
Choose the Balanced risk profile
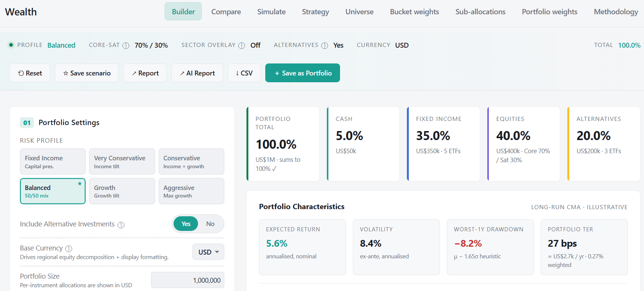(53, 191)
